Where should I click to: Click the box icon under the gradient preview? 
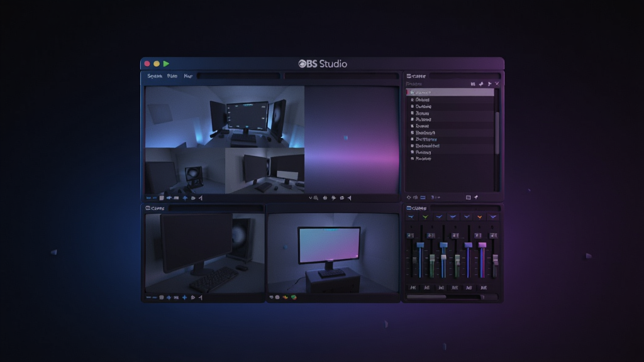[x=341, y=198]
